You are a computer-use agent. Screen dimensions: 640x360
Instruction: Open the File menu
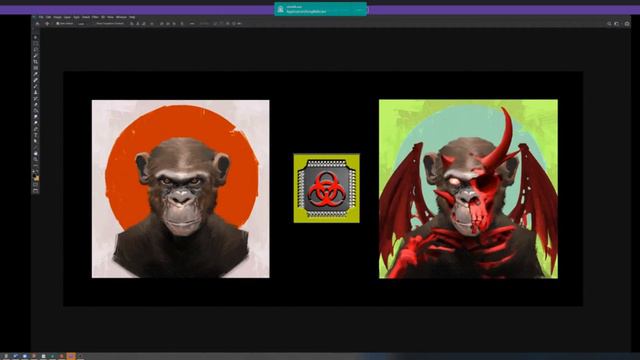point(41,17)
